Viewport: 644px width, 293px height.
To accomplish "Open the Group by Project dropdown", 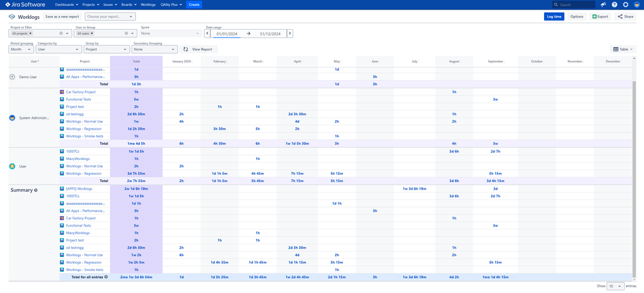I will click(x=107, y=49).
